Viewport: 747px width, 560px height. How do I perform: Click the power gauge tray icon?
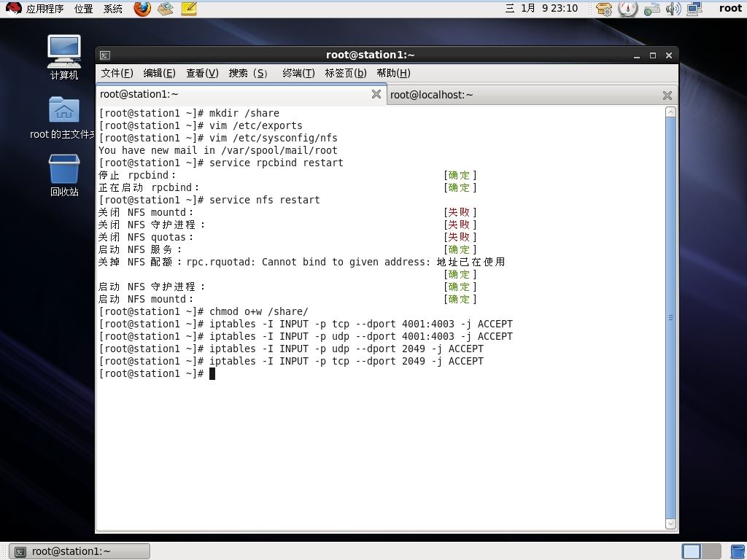pos(628,9)
